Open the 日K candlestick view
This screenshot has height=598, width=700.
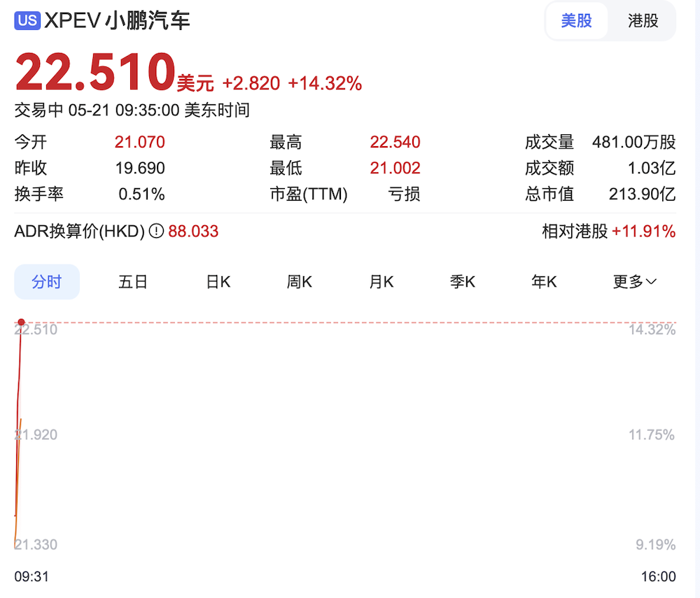pyautogui.click(x=217, y=281)
